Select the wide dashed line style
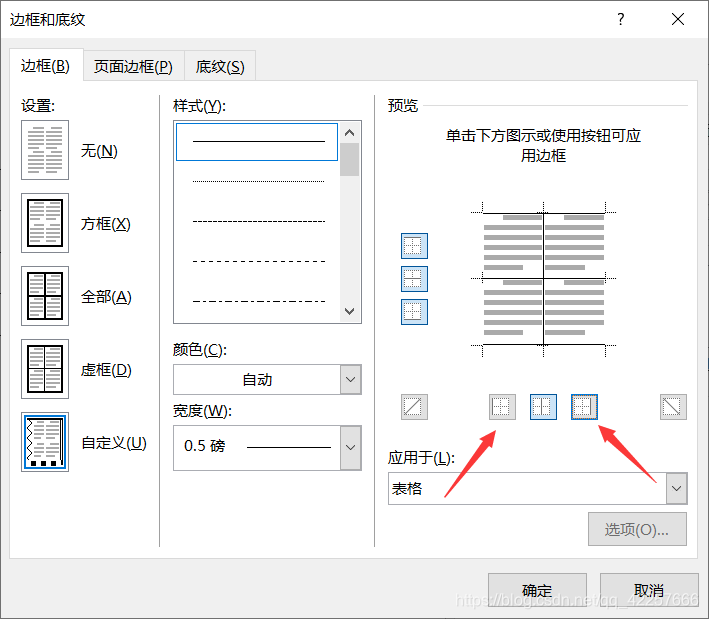The image size is (709, 619). pos(258,261)
